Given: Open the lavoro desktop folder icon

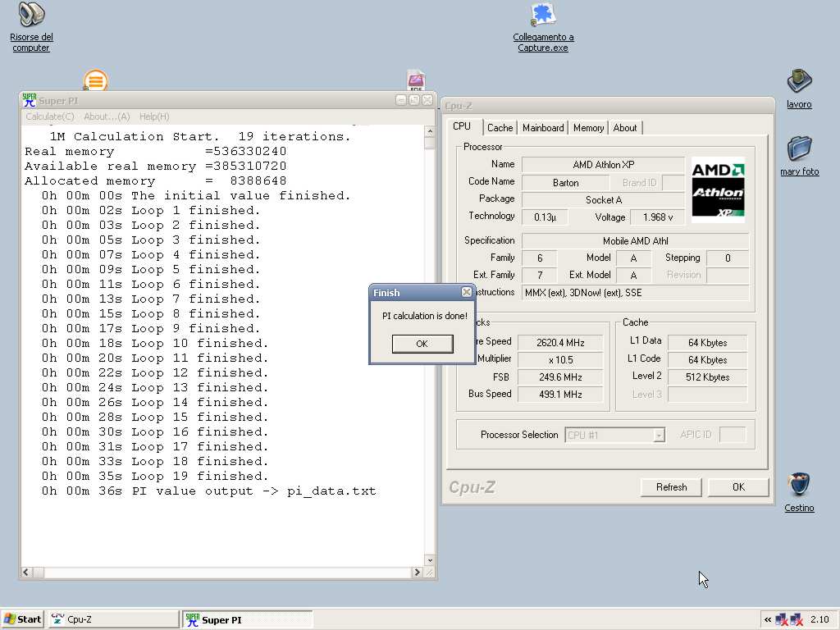Looking at the screenshot, I should [x=799, y=89].
